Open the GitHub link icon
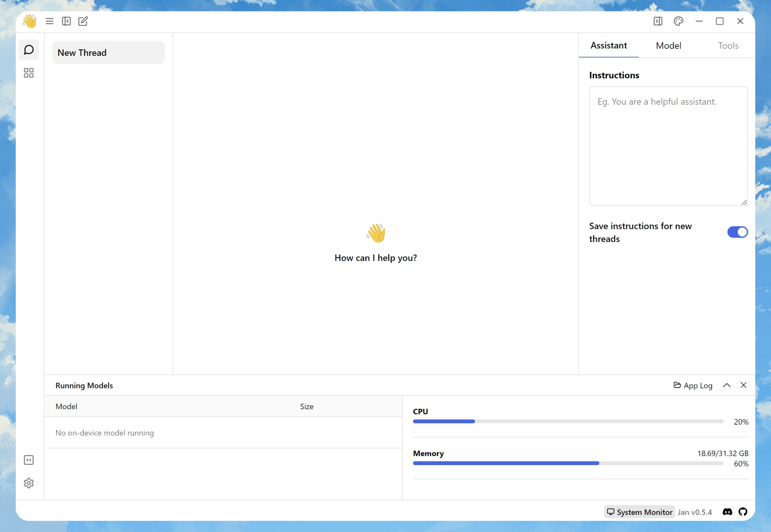 [743, 512]
